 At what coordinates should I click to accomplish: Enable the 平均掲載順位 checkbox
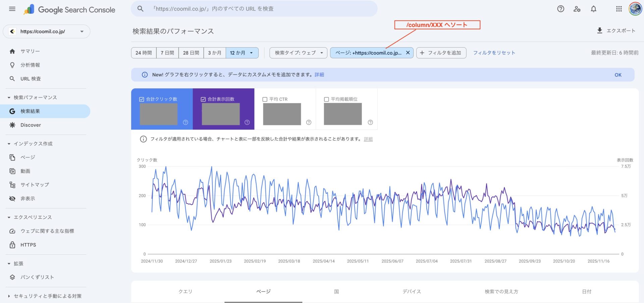[326, 99]
